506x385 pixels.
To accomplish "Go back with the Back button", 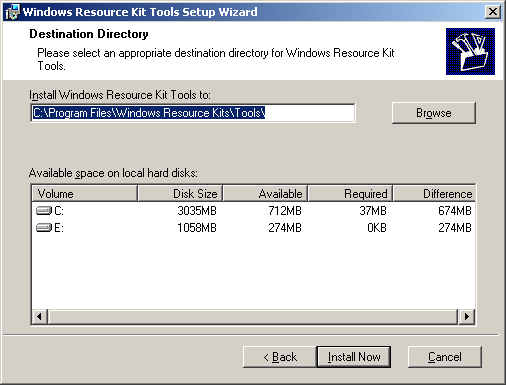I will 280,357.
